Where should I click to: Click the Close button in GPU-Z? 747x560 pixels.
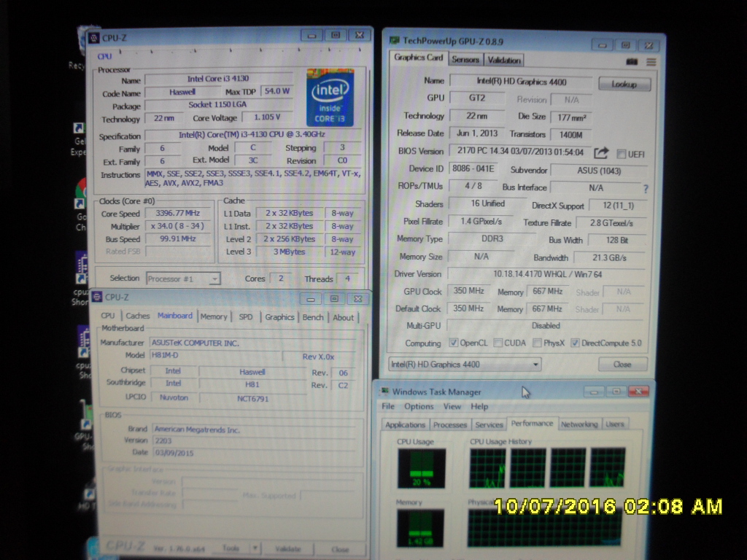pos(622,365)
